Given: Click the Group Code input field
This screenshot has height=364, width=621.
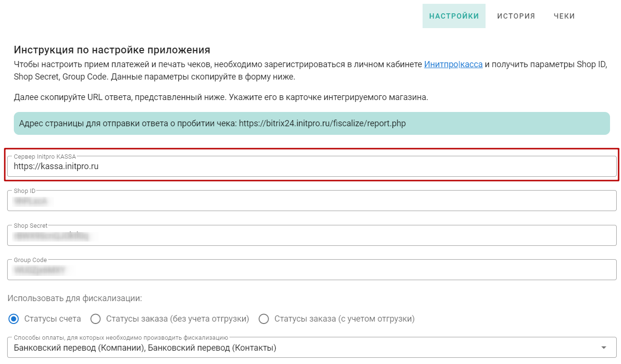Looking at the screenshot, I should [312, 270].
